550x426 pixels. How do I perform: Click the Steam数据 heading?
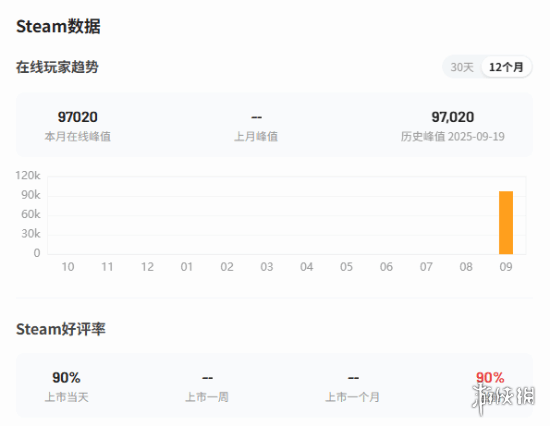pos(58,26)
